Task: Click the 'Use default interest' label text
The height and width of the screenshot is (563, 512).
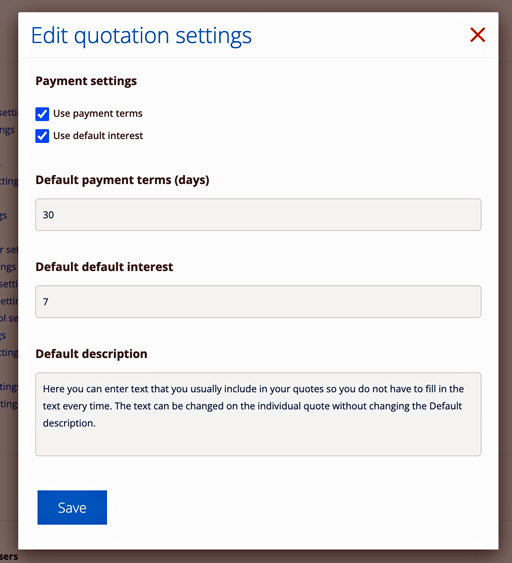Action: click(x=98, y=136)
